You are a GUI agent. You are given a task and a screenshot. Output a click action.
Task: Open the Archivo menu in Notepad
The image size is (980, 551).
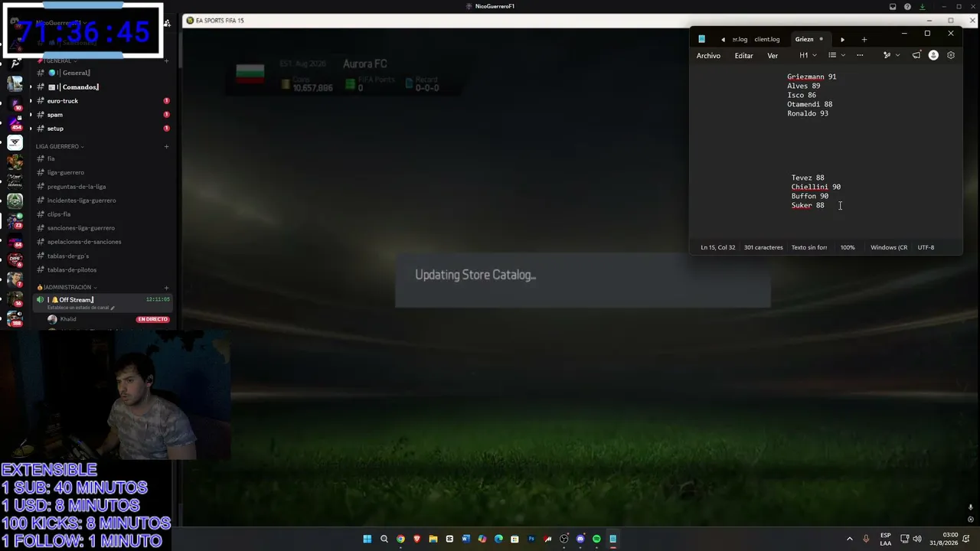708,55
